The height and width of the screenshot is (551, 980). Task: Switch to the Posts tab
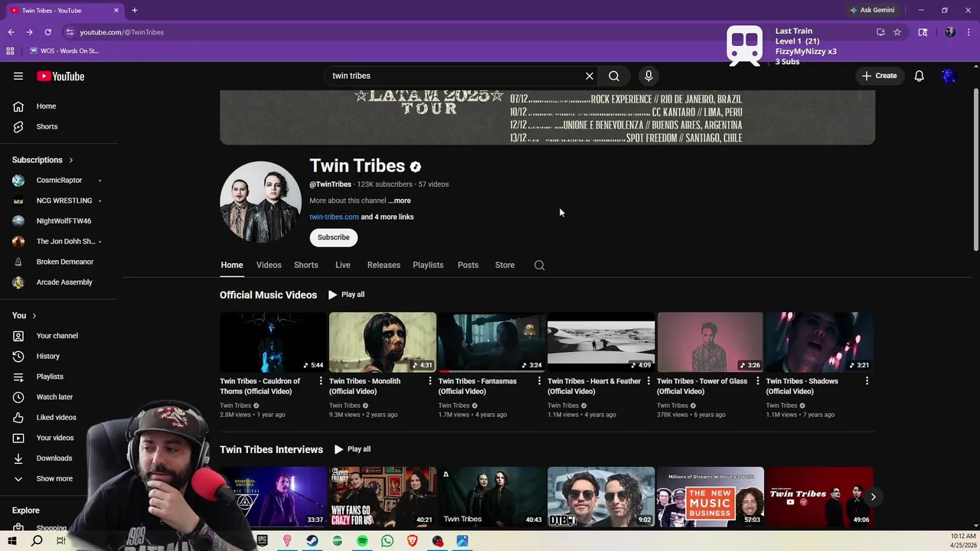pos(468,265)
